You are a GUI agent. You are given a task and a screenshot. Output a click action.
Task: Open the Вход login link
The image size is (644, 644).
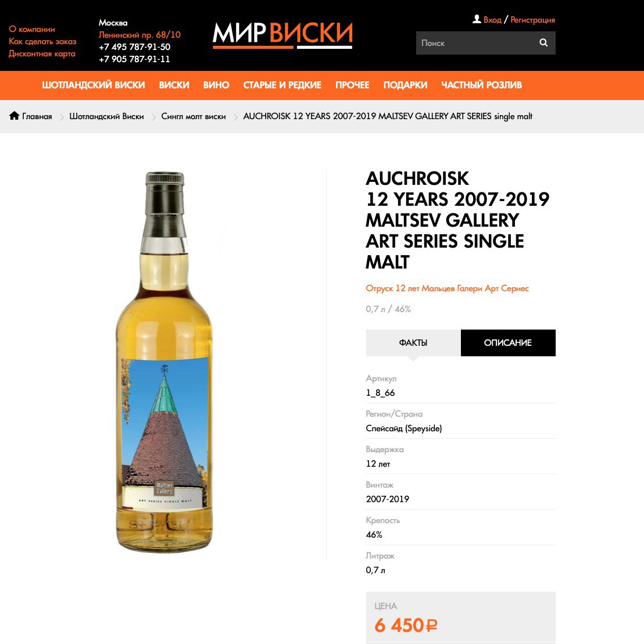(x=492, y=20)
